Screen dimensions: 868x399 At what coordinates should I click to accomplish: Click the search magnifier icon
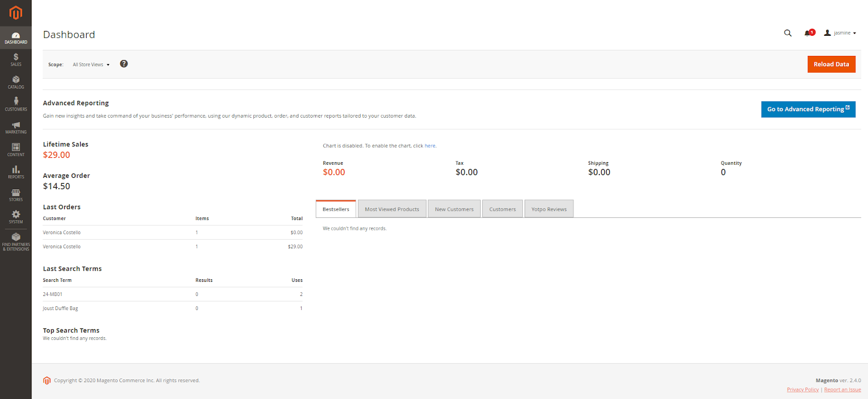pos(788,33)
